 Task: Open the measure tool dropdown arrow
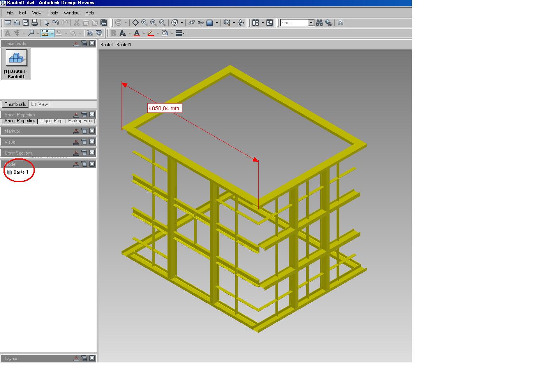pos(52,33)
